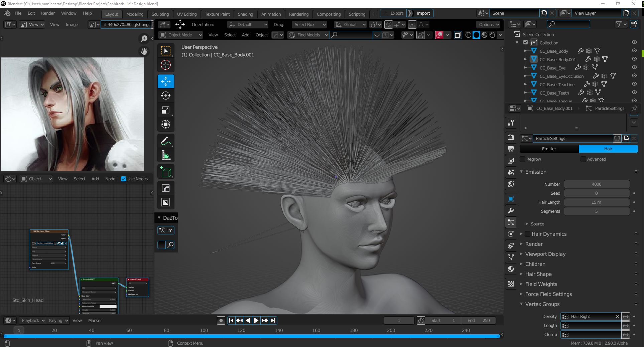Toggle X-Ray mode in viewport header
Screen dimensions: 644x347
click(x=458, y=35)
